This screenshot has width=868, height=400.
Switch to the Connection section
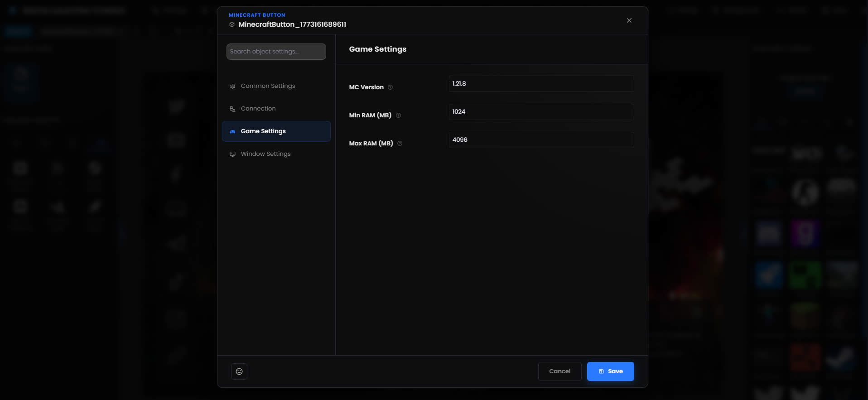[x=258, y=109]
